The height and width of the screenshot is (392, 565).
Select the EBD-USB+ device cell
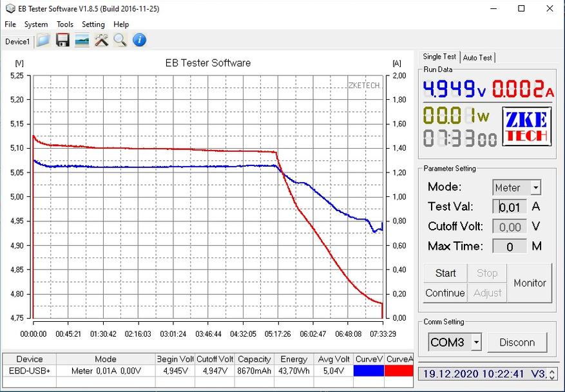(30, 371)
